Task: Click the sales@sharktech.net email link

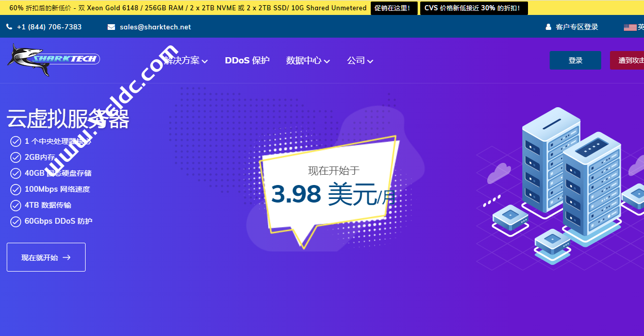Action: (155, 27)
